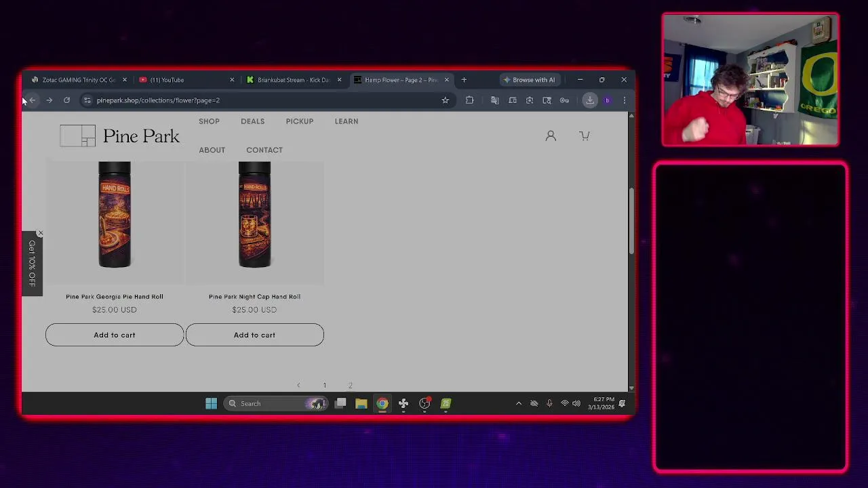
Task: Click the scrollbar down arrow
Action: [631, 388]
